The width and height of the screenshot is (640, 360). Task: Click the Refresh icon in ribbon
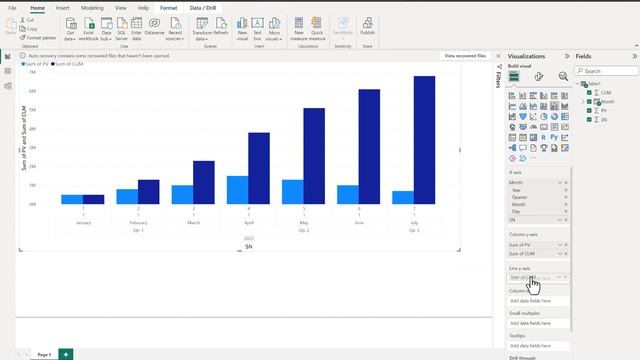click(220, 26)
